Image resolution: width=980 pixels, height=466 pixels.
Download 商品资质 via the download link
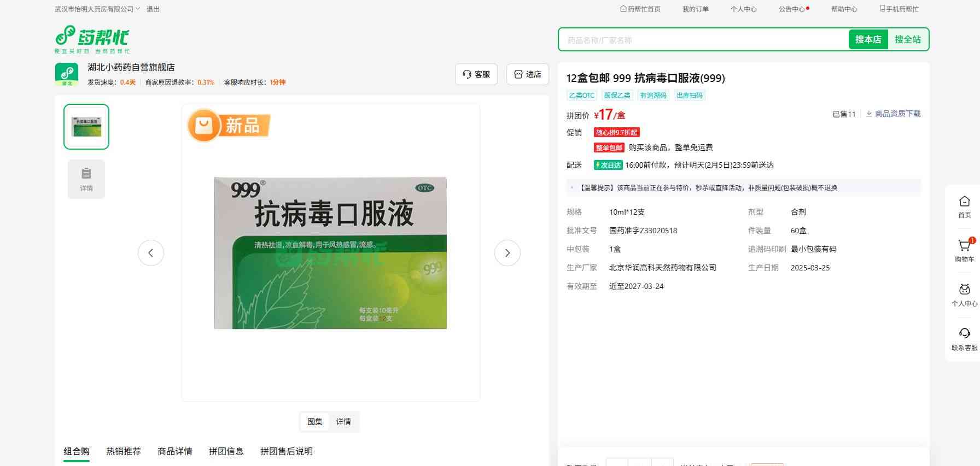point(893,114)
